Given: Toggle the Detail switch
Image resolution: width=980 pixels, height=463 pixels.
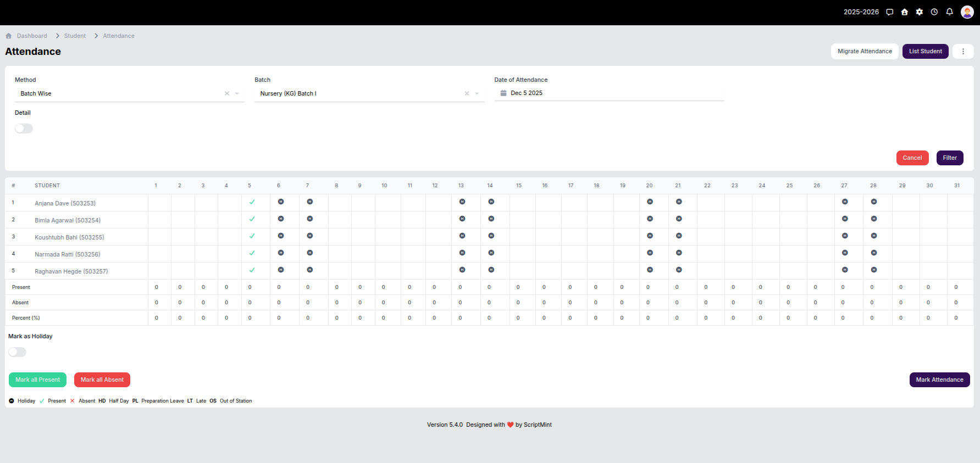Looking at the screenshot, I should (x=24, y=129).
